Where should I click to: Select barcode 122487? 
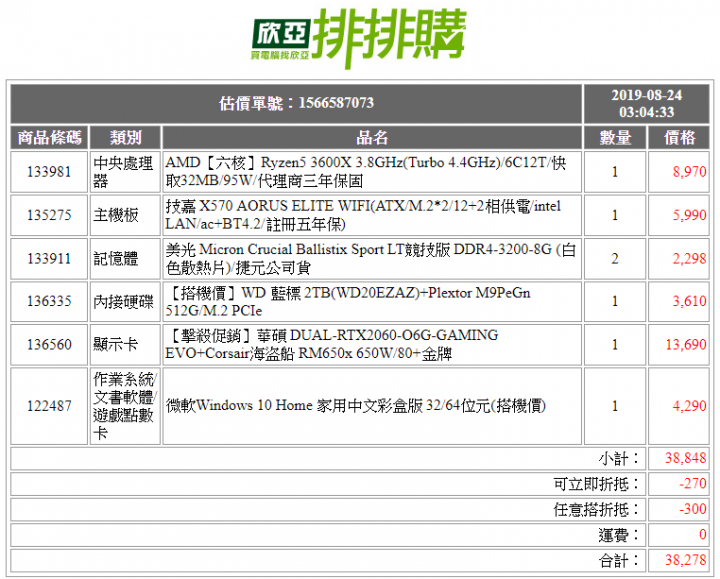pos(49,406)
